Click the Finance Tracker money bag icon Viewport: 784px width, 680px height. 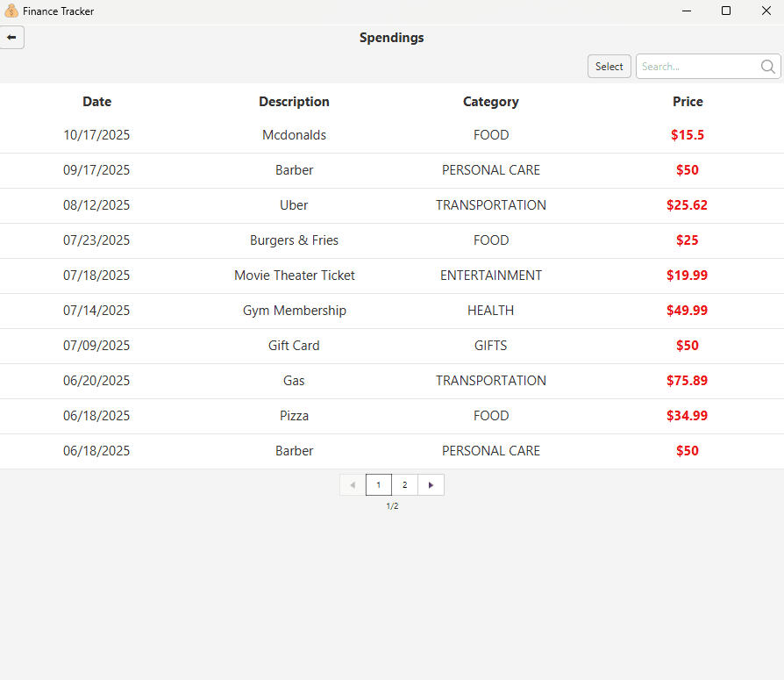click(11, 11)
